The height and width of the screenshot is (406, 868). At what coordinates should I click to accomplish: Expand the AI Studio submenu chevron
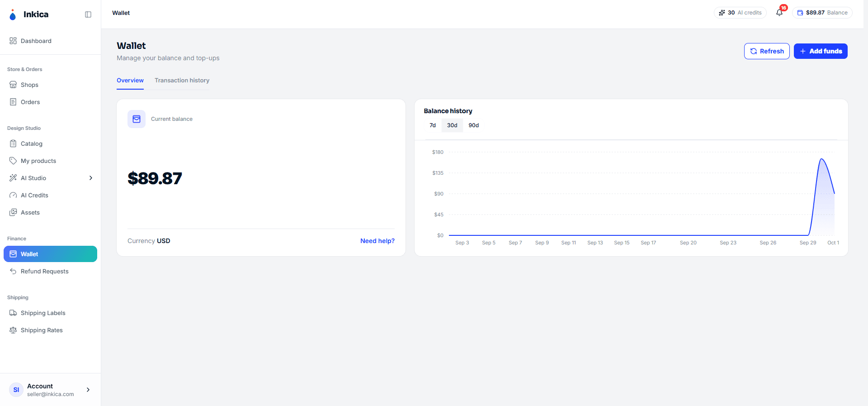pos(91,178)
